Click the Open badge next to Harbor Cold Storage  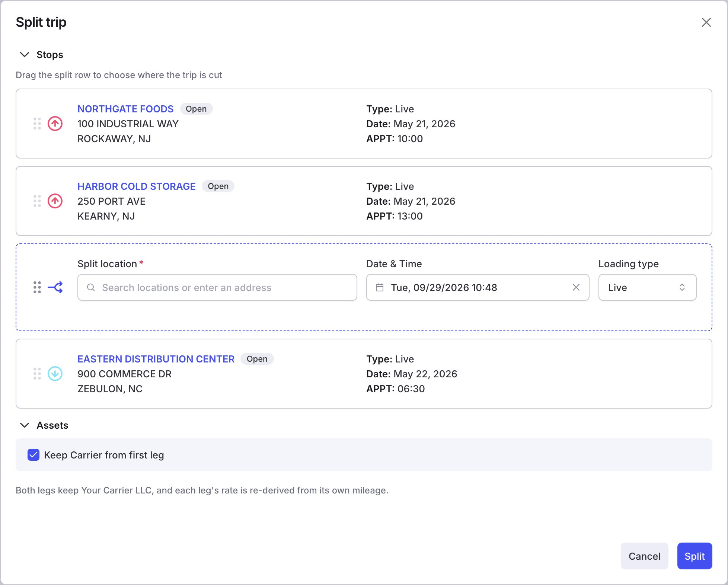(218, 186)
